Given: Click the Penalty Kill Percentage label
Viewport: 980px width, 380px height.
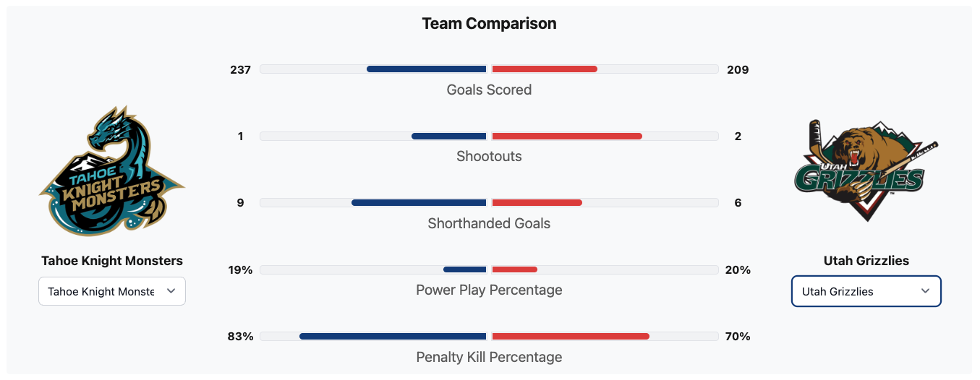Looking at the screenshot, I should pos(489,357).
